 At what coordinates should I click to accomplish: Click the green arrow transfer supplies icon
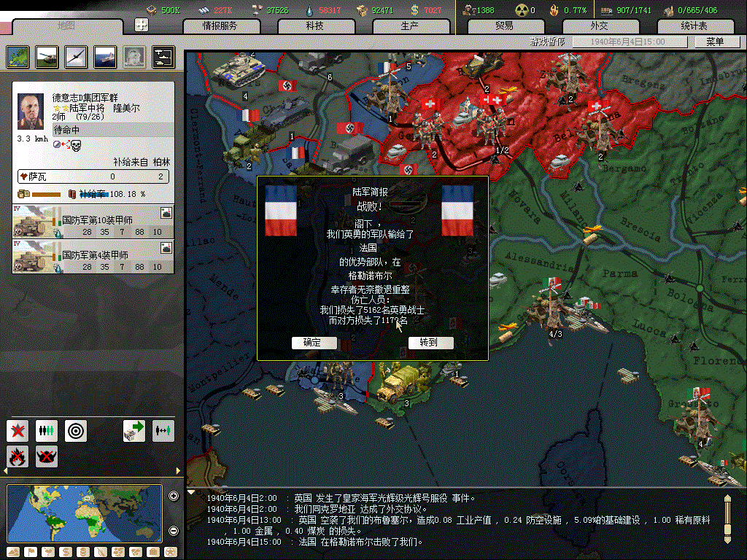click(134, 431)
